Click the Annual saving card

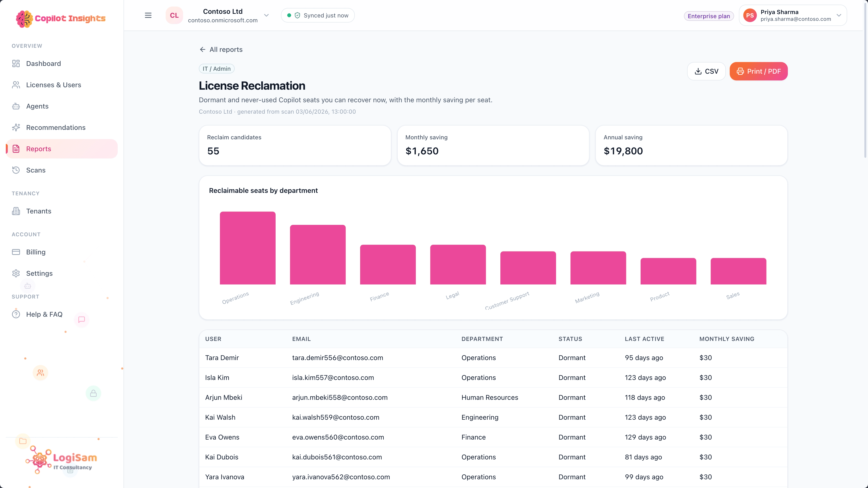(x=691, y=145)
